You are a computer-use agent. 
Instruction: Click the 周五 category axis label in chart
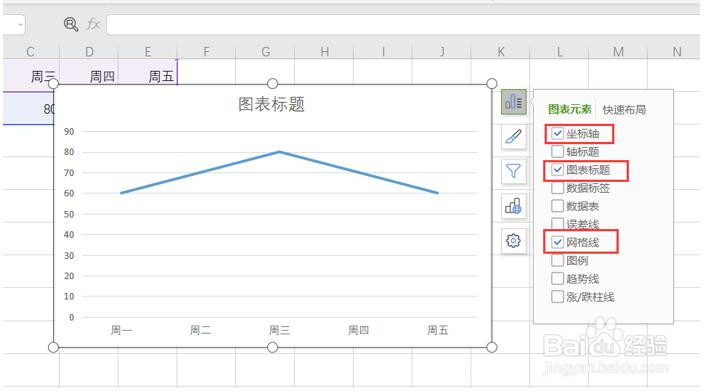coord(438,330)
